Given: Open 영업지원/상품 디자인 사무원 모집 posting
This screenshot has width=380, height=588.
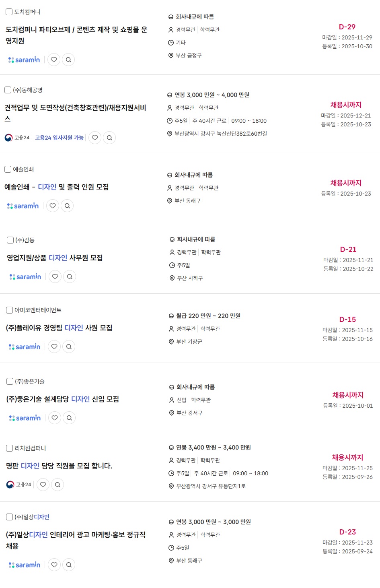Looking at the screenshot, I should coord(55,258).
